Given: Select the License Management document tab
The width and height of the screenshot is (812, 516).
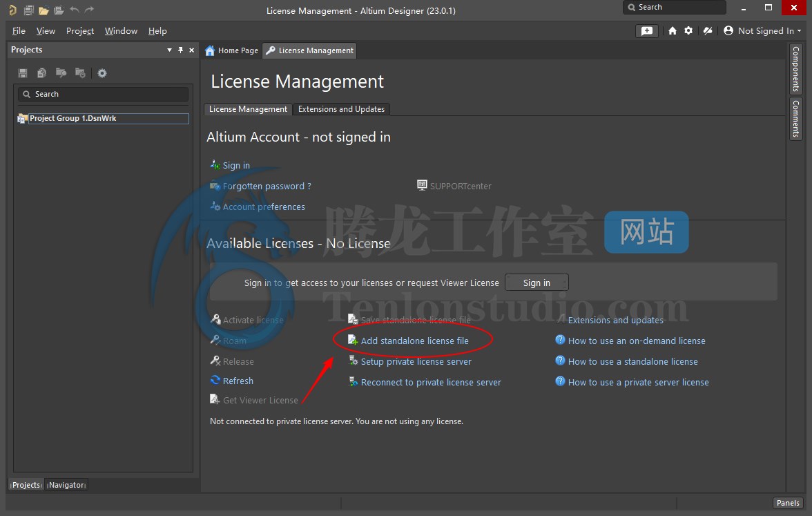Looking at the screenshot, I should click(x=309, y=50).
